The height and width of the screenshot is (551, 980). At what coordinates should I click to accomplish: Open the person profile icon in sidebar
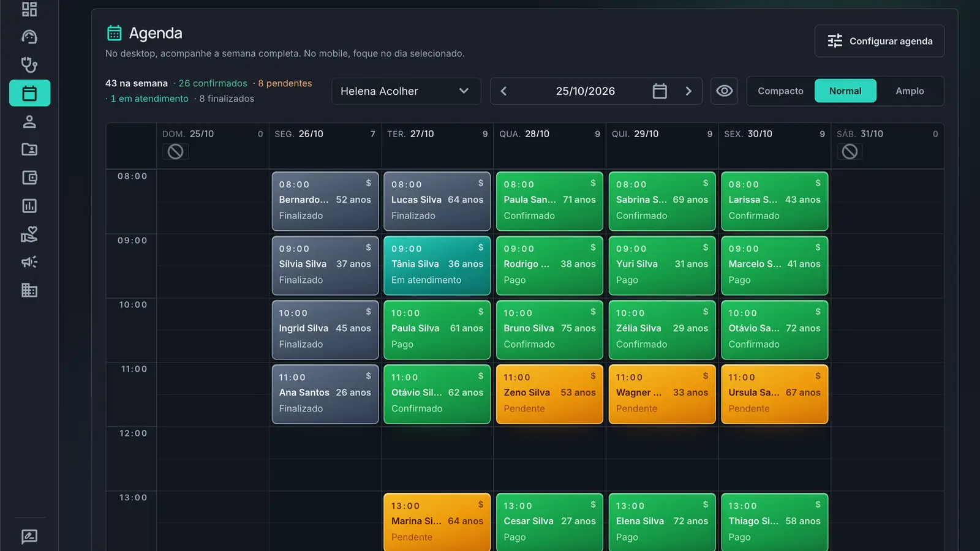click(x=29, y=121)
